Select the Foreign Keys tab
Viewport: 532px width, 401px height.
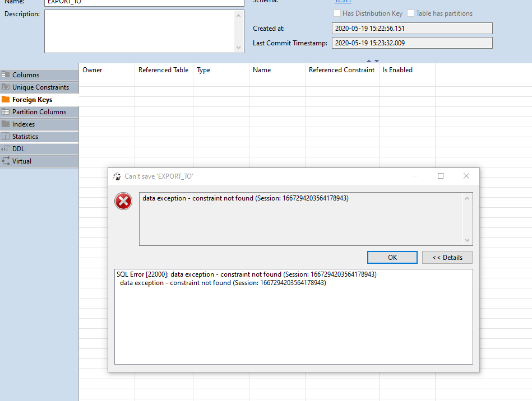pos(39,100)
